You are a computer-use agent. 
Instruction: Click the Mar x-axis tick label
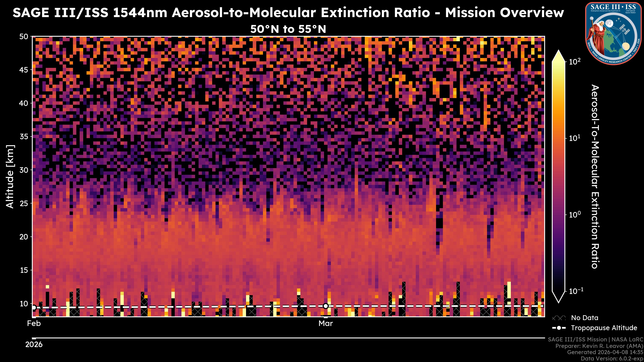(326, 323)
